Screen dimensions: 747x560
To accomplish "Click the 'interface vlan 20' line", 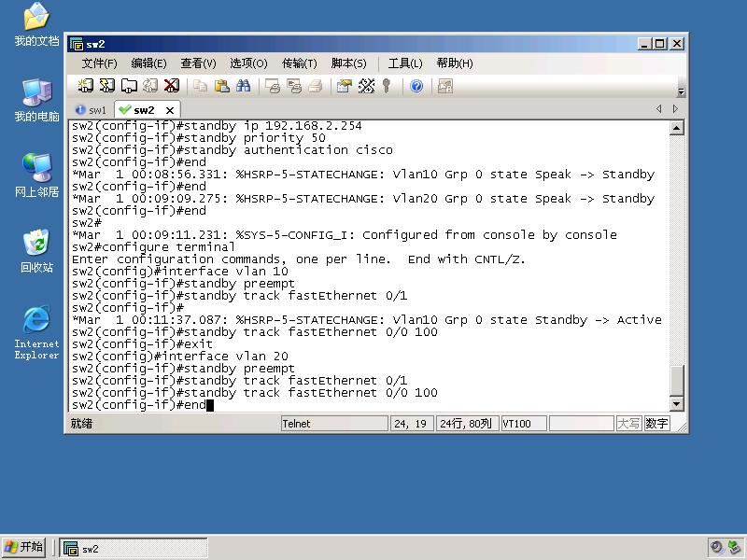I will pos(179,357).
